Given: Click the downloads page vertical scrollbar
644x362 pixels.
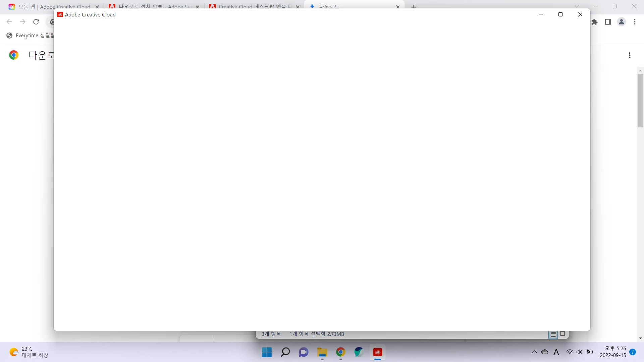Looking at the screenshot, I should 640,101.
